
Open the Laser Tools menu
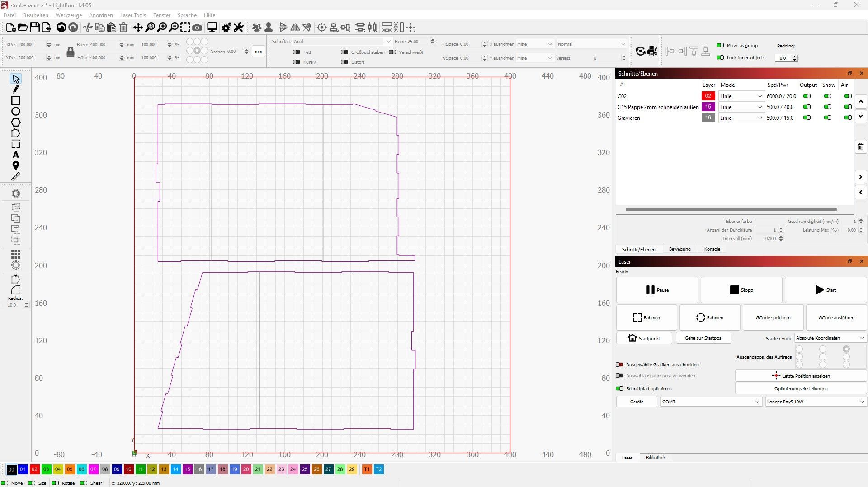click(x=133, y=15)
